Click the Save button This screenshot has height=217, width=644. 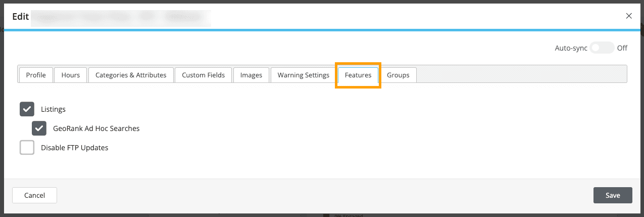pyautogui.click(x=613, y=195)
